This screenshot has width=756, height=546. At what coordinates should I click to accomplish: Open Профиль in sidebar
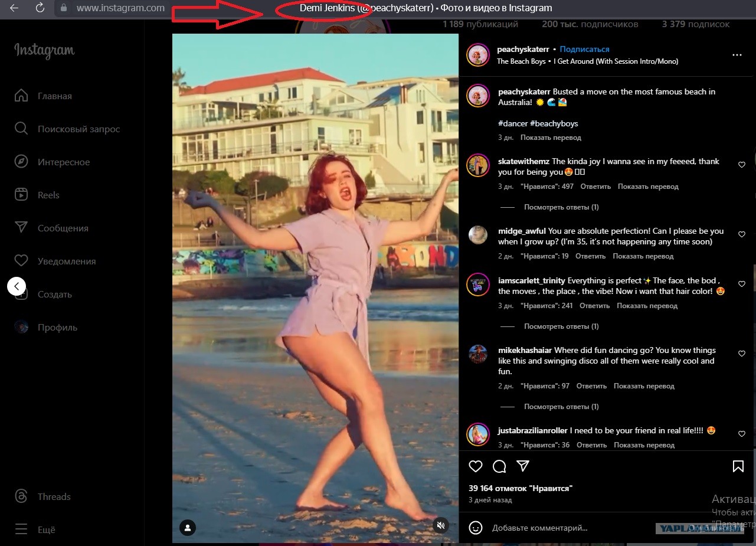(45, 327)
